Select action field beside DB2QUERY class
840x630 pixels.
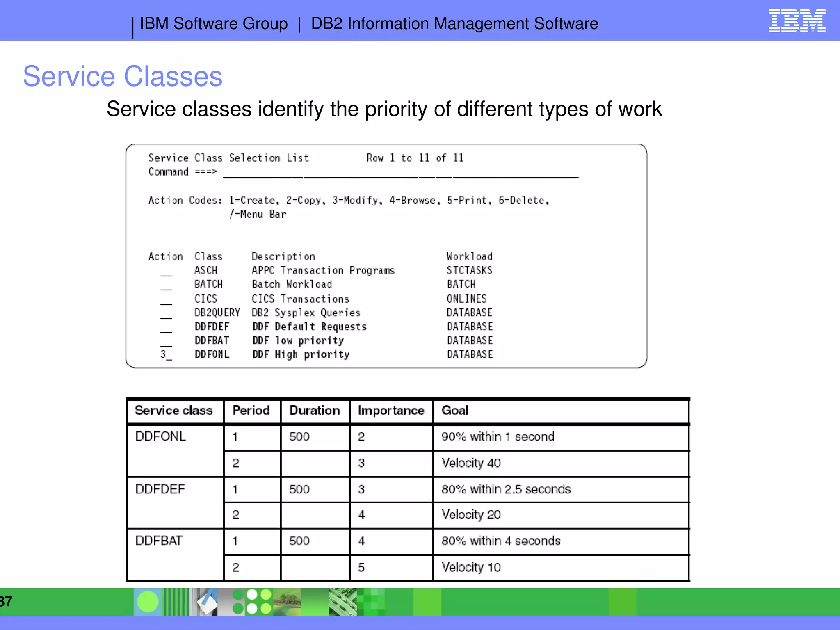166,313
